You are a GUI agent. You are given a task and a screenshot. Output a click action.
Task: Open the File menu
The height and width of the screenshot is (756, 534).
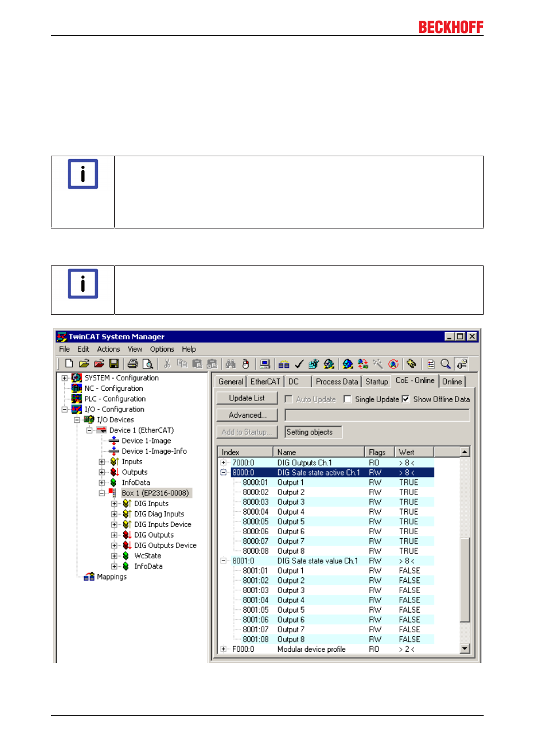(64, 349)
